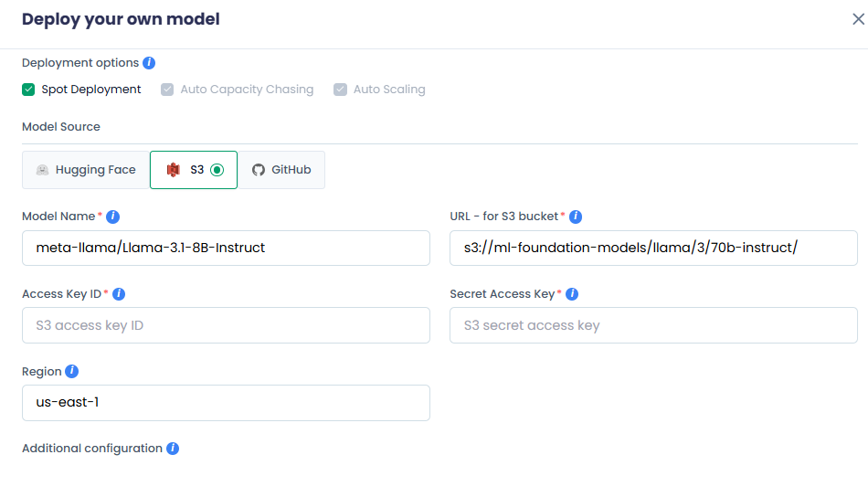Click info icon beside Region label
This screenshot has width=868, height=497.
tap(72, 372)
